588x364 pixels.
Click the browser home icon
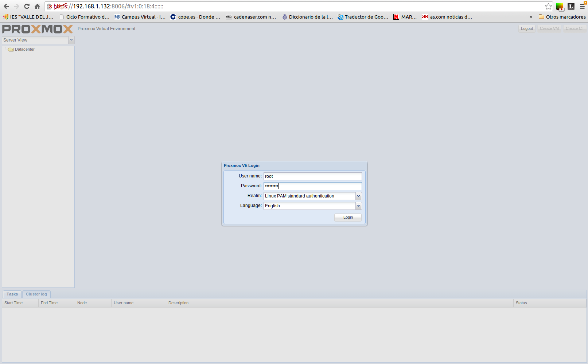(37, 6)
